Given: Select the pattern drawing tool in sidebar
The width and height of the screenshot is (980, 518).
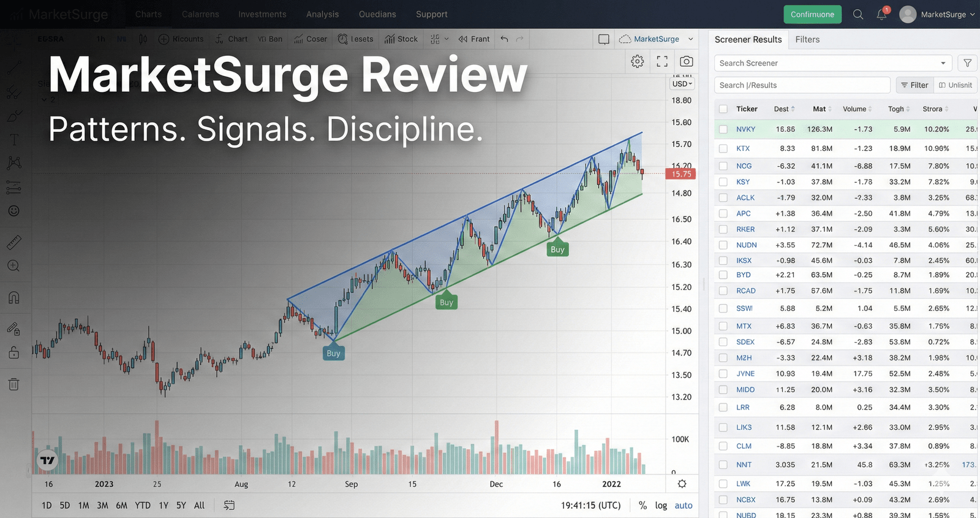Looking at the screenshot, I should tap(13, 162).
